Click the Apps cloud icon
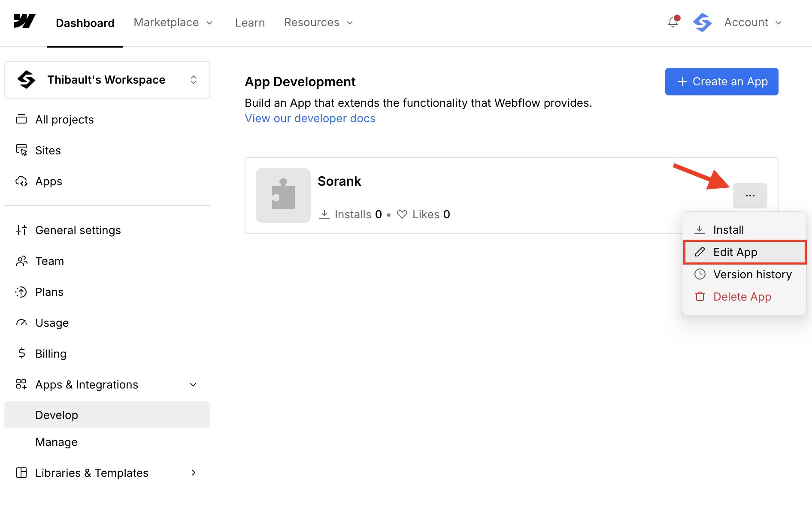Image resolution: width=812 pixels, height=506 pixels. coord(21,181)
